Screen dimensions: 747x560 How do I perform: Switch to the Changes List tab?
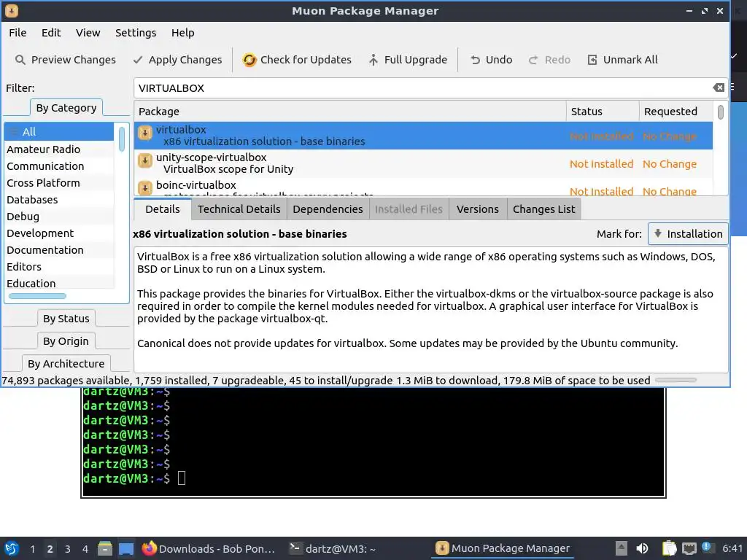[543, 209]
